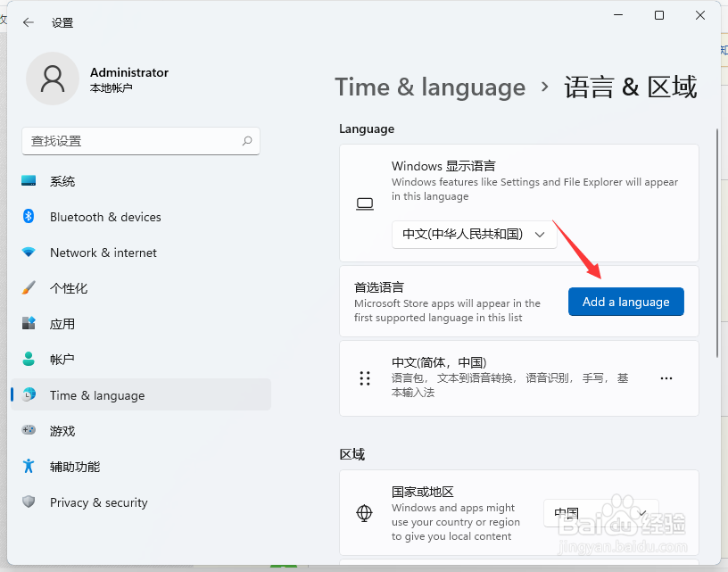This screenshot has height=572, width=728.
Task: Click the vertical scrollbar of the settings page
Action: 717,243
